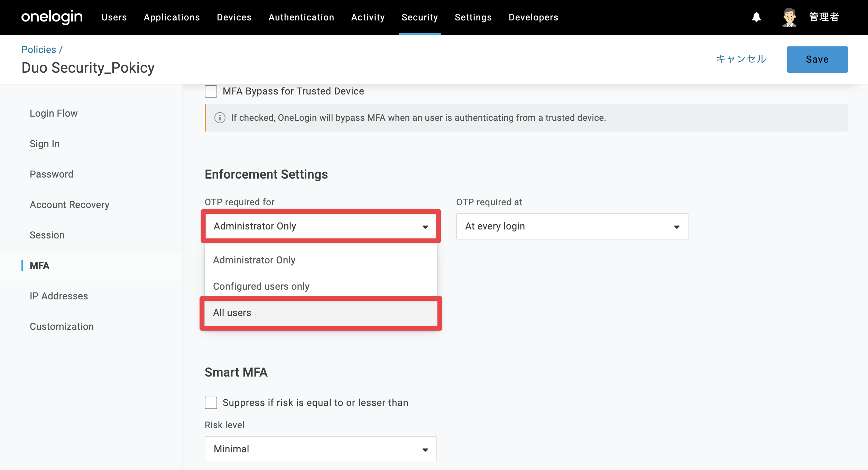Screen dimensions: 868x470
Task: Open the Security menu
Action: (x=420, y=17)
